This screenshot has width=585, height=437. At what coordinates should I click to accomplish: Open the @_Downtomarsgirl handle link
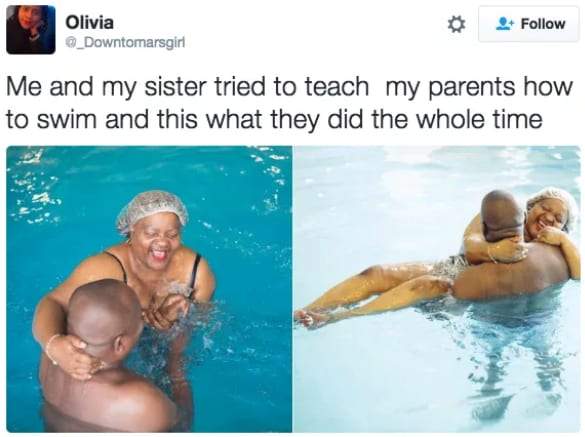coord(125,43)
